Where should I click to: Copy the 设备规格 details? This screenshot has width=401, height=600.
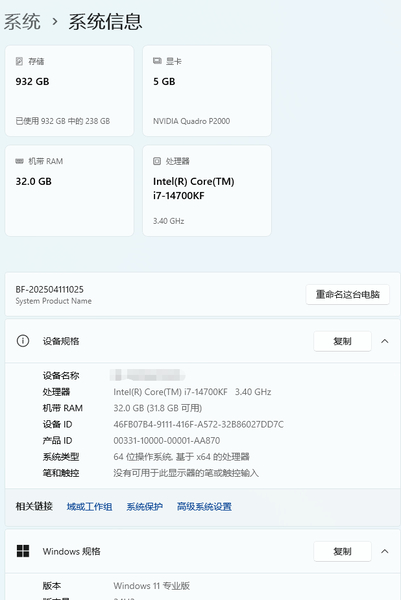342,341
